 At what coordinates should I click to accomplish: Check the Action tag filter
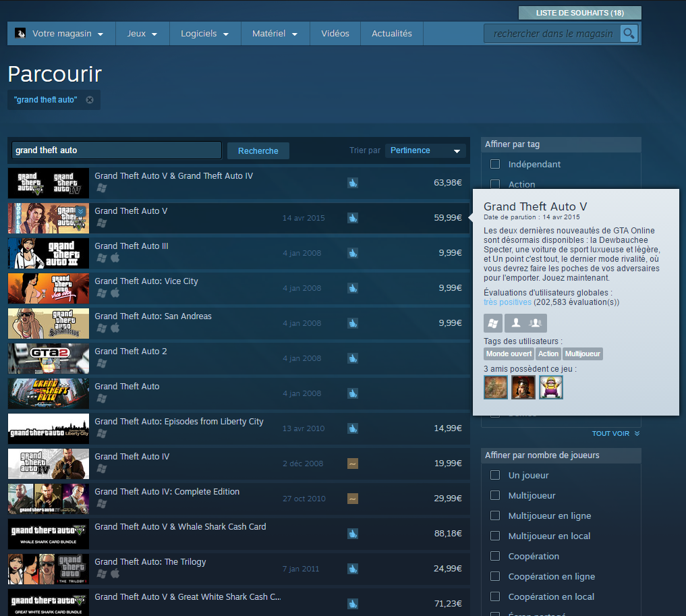coord(495,184)
